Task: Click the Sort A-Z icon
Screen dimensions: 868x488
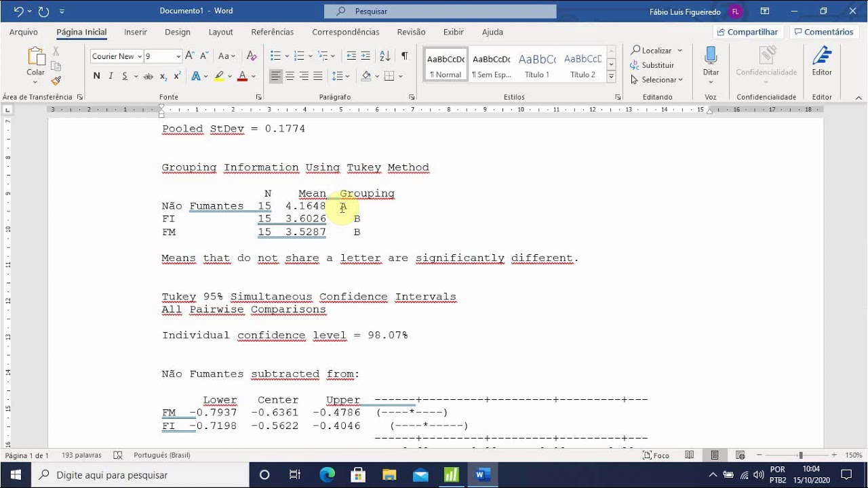Action: pyautogui.click(x=384, y=56)
